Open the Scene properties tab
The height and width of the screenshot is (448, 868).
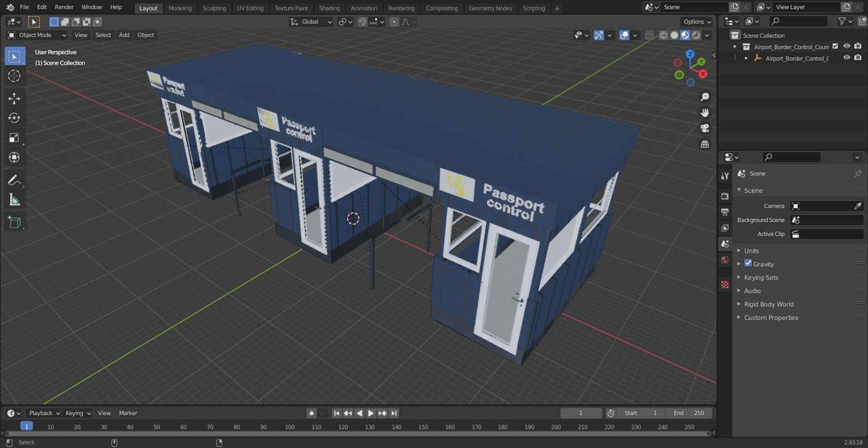coord(725,244)
